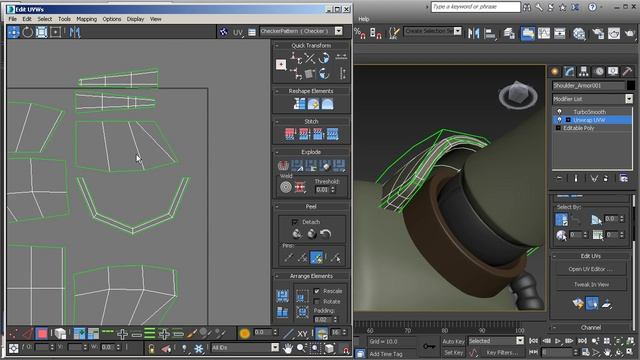
Task: Select the Move tool in Edit UVWs toolbar
Action: click(13, 32)
